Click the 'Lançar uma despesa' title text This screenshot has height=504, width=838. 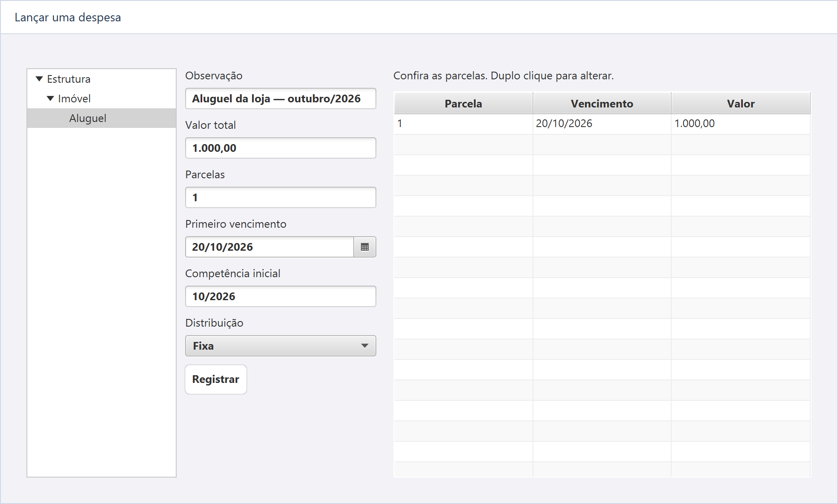coord(68,17)
